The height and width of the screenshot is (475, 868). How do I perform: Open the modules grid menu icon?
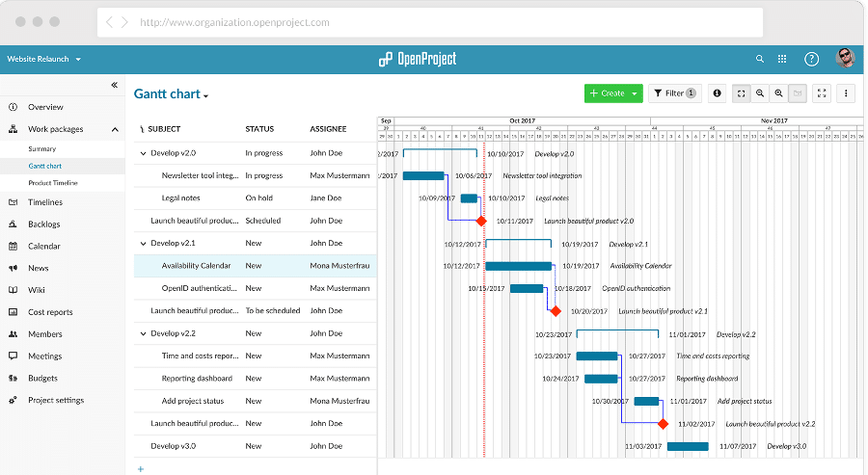click(x=781, y=59)
